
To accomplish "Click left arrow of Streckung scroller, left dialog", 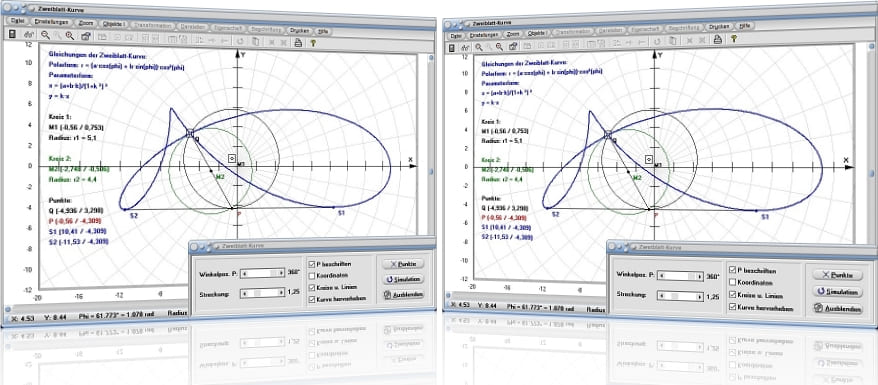I will coord(244,293).
